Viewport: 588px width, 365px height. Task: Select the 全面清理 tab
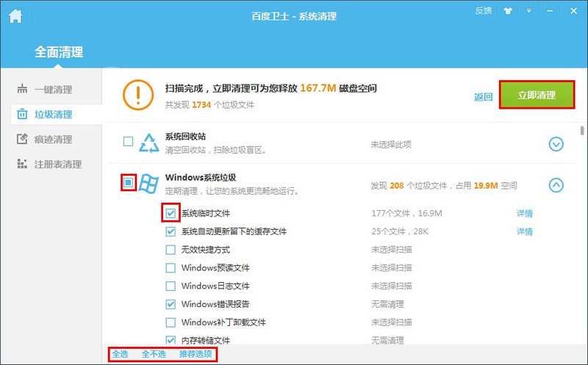click(59, 51)
